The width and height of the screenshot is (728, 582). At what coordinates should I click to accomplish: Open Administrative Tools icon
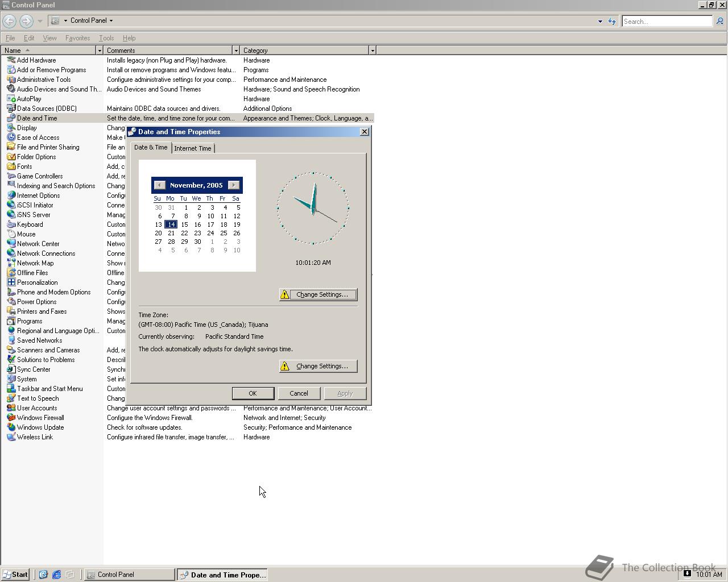tap(11, 80)
